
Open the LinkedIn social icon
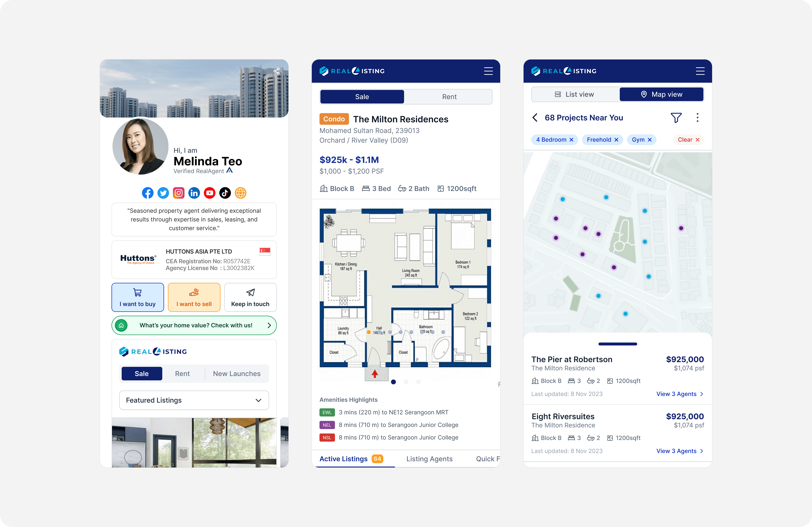pyautogui.click(x=194, y=193)
